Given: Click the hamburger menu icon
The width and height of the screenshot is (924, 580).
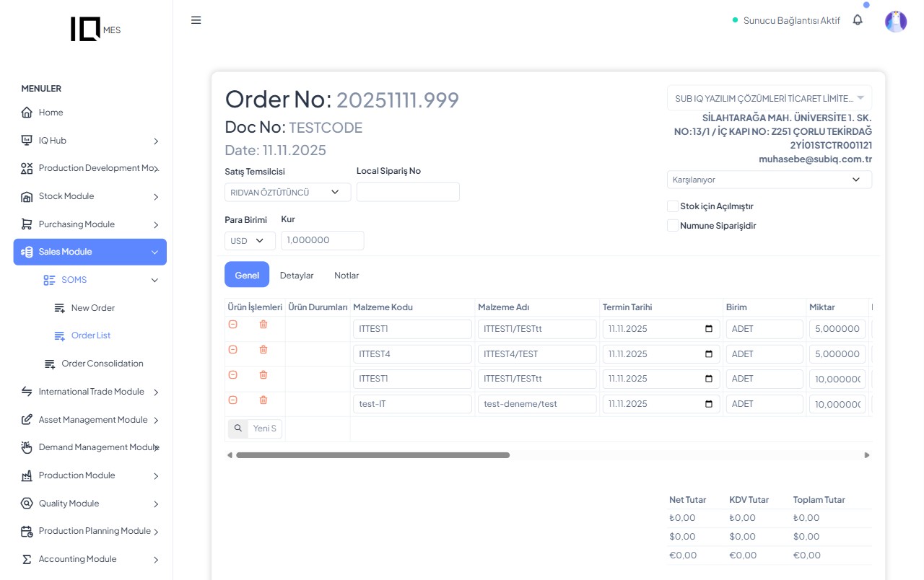Looking at the screenshot, I should 196,20.
